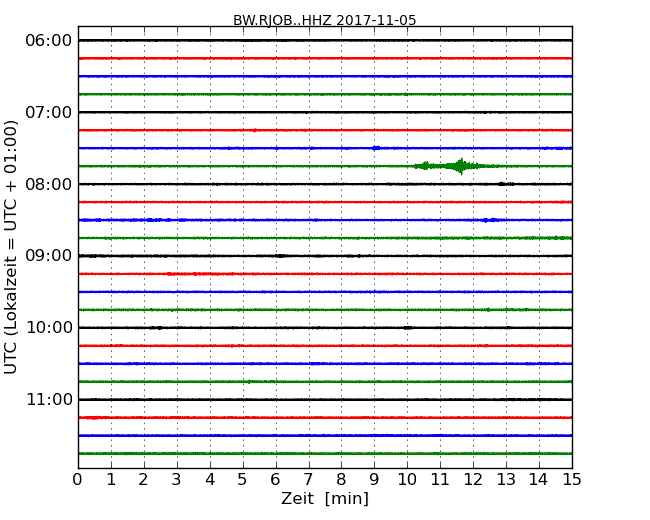Select the 07:00 time tick label
This screenshot has width=650, height=520.
[x=49, y=112]
